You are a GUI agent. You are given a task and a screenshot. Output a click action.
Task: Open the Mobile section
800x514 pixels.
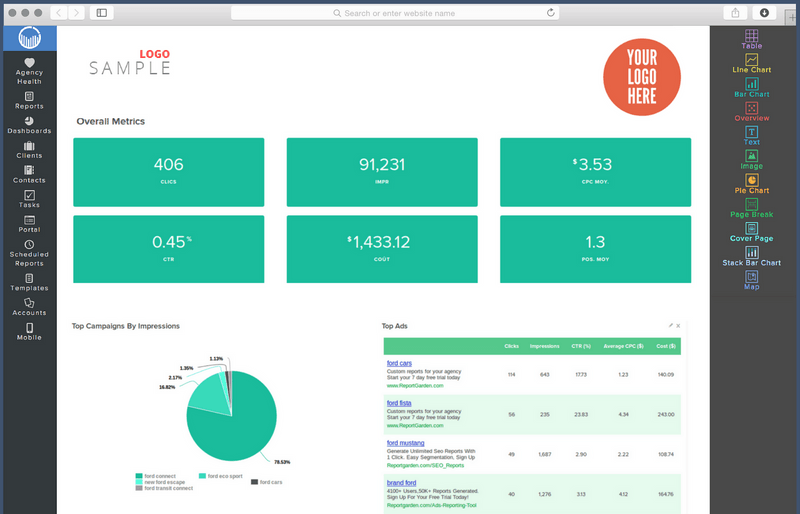click(x=29, y=332)
